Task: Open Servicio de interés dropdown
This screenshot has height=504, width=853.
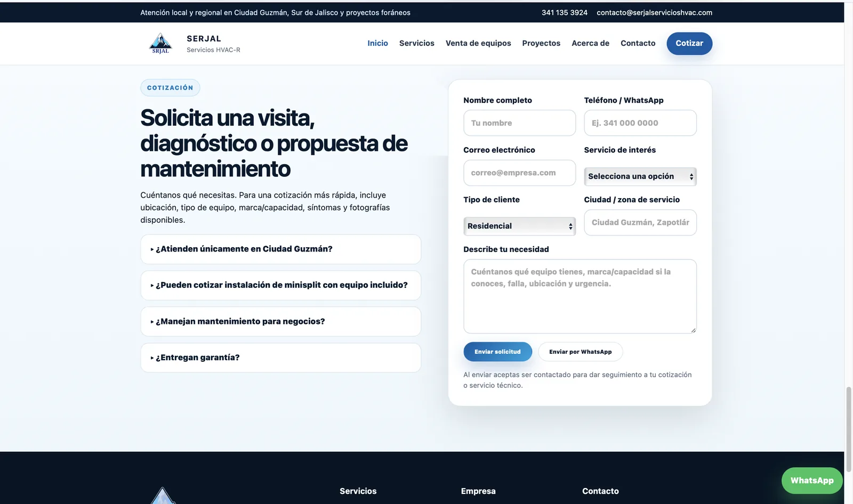Action: 640,176
